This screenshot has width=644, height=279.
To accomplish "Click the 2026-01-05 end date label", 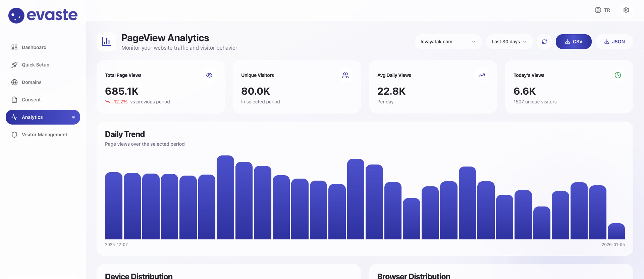I will tap(613, 245).
